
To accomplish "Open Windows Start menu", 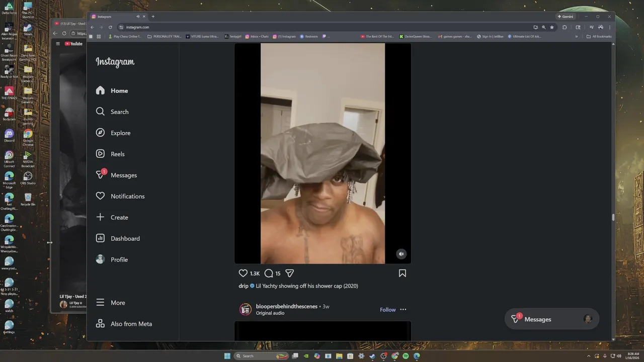I will click(227, 356).
